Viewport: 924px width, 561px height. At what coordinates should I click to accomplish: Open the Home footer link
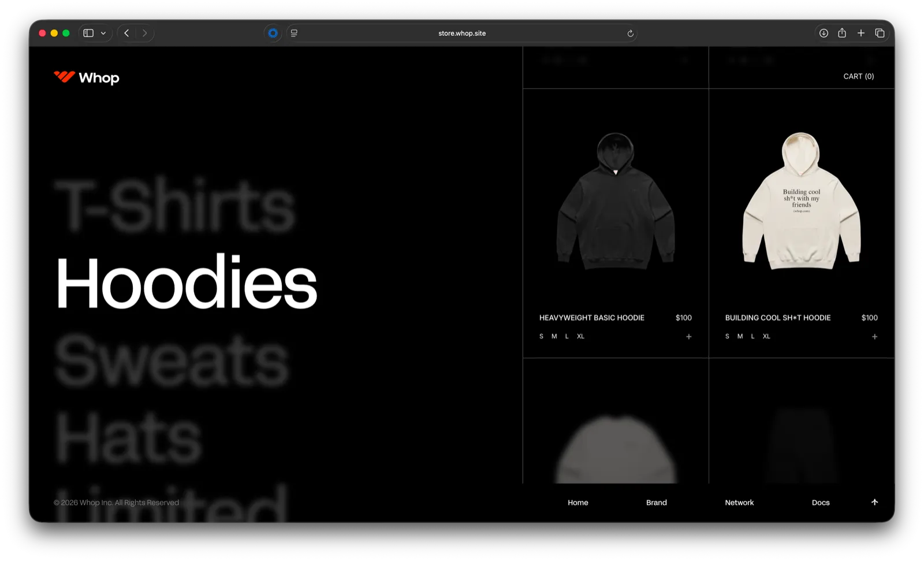pos(577,503)
